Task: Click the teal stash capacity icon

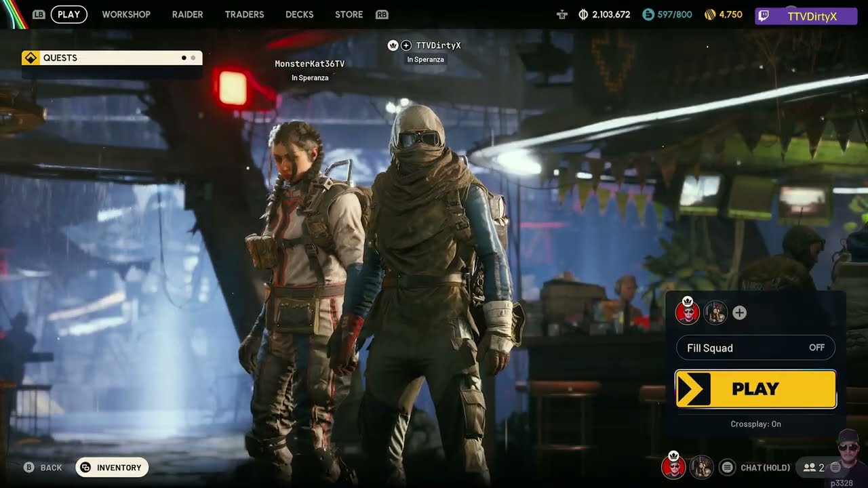Action: point(648,14)
